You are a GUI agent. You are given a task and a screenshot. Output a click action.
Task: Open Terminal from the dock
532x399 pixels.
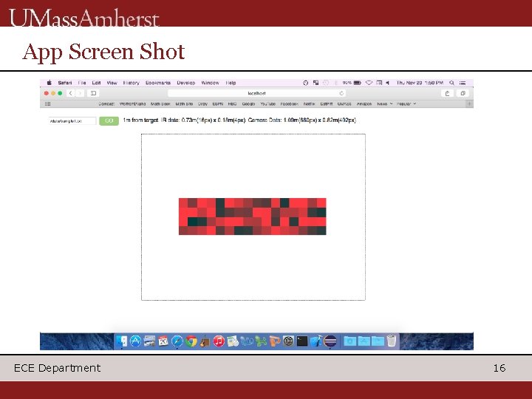[x=302, y=341]
